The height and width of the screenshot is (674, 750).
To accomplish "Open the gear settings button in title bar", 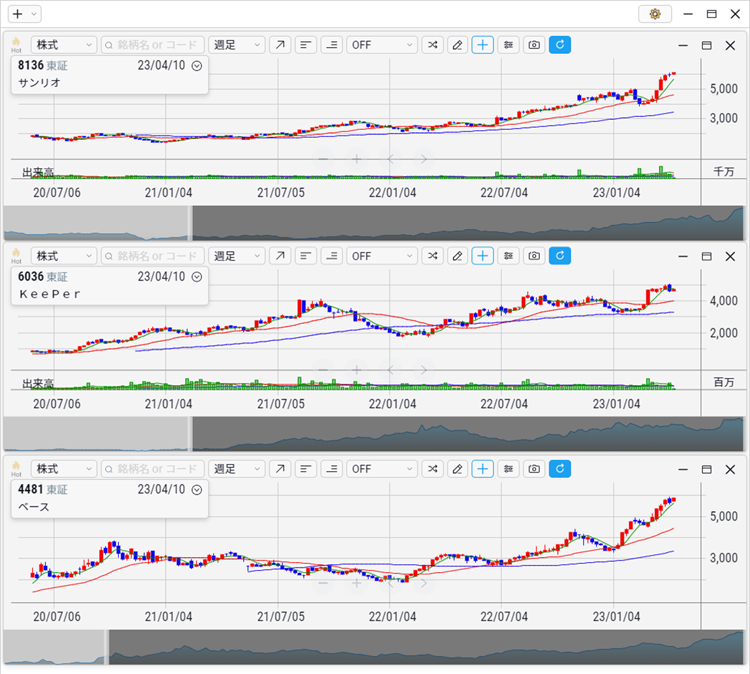I will tap(655, 14).
